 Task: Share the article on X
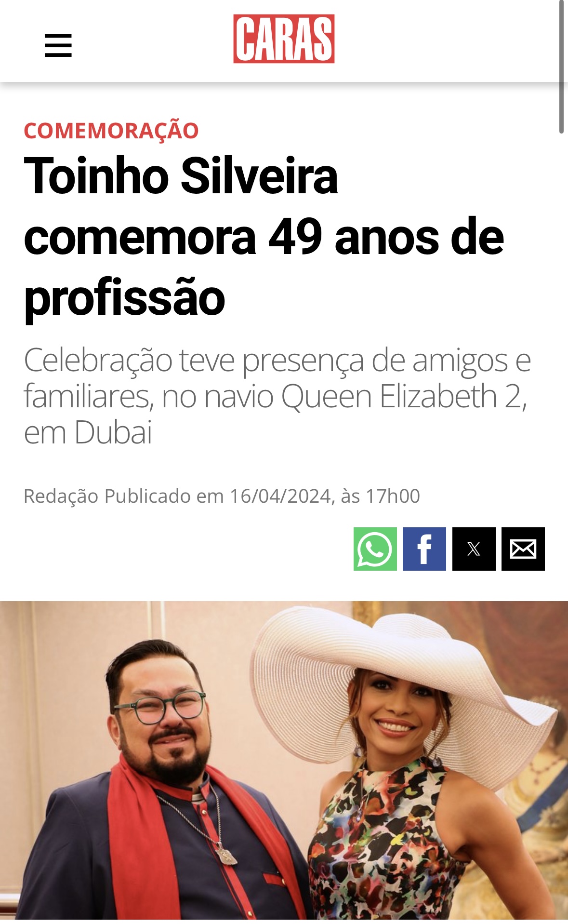[474, 549]
